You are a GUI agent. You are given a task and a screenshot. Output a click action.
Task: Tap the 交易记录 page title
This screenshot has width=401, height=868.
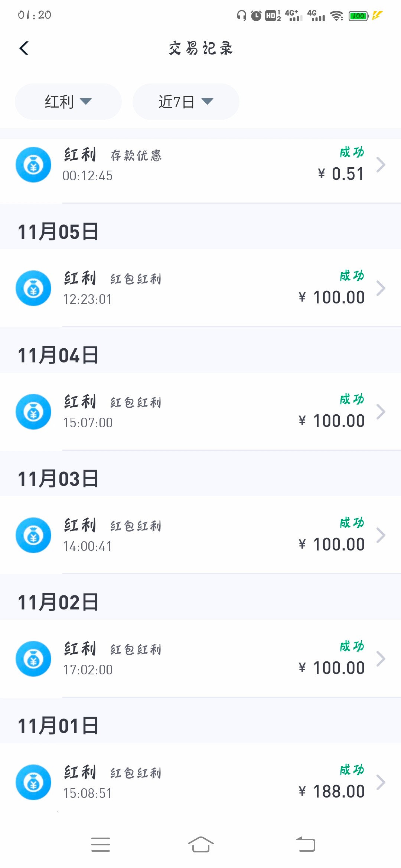coord(200,48)
